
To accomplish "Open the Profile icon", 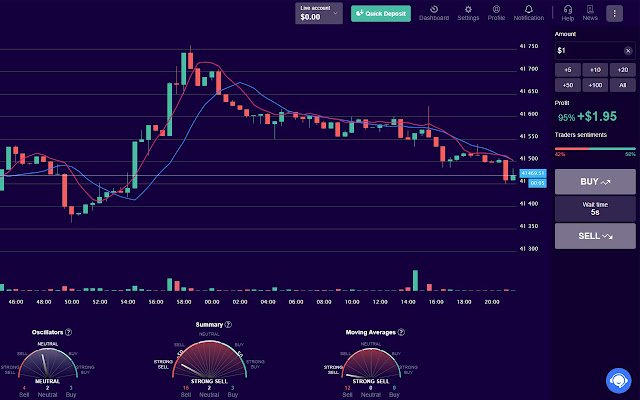I will pyautogui.click(x=496, y=9).
